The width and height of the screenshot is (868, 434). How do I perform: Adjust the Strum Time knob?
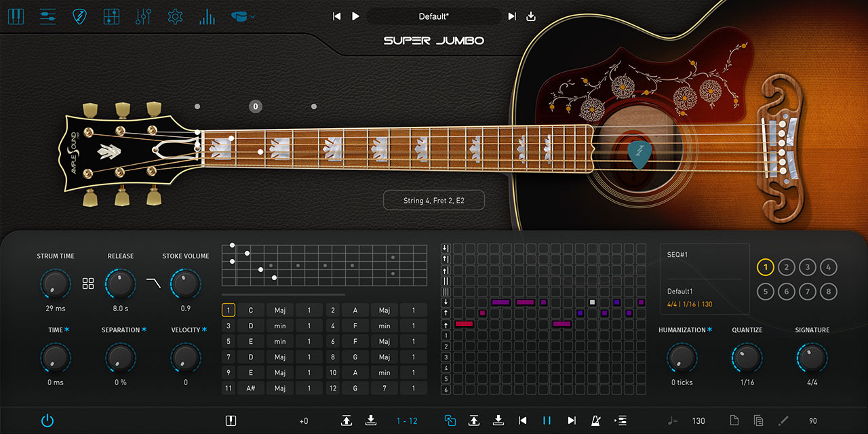pyautogui.click(x=55, y=283)
